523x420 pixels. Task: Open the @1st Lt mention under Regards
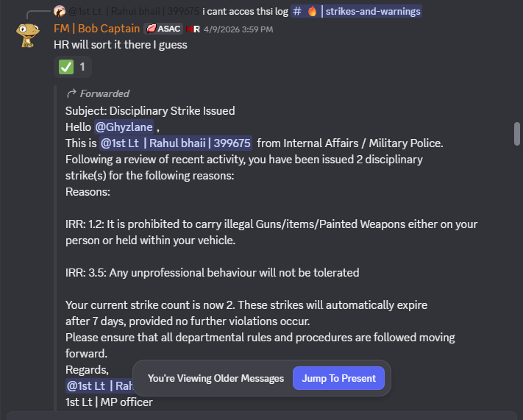(99, 385)
